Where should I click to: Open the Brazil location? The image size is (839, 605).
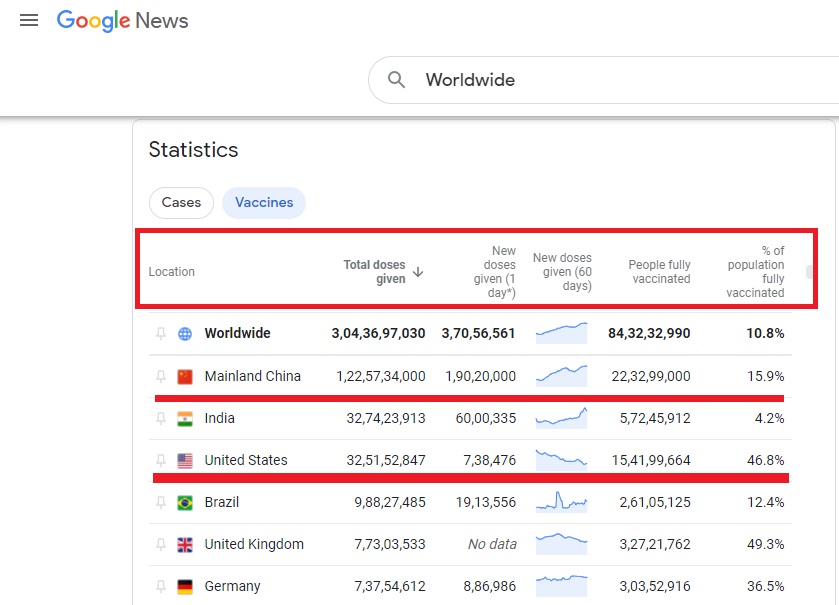point(222,502)
